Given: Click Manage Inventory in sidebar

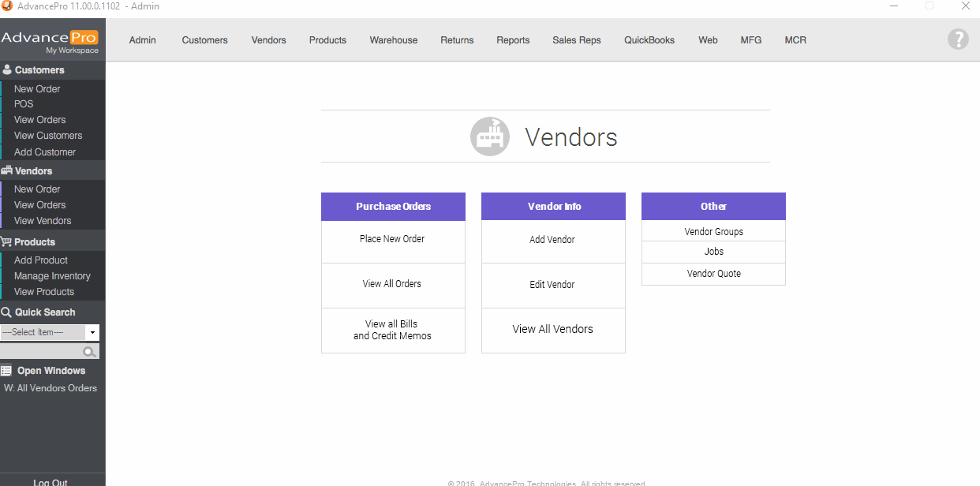Looking at the screenshot, I should 52,276.
